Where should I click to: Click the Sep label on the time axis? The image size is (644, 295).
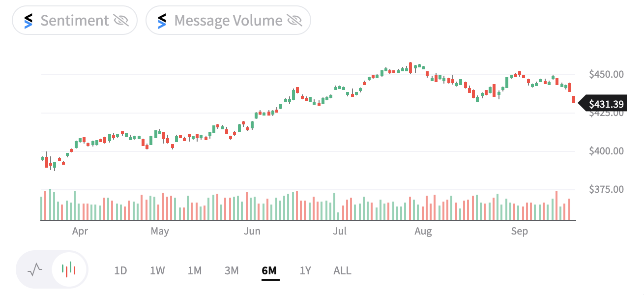tap(520, 231)
